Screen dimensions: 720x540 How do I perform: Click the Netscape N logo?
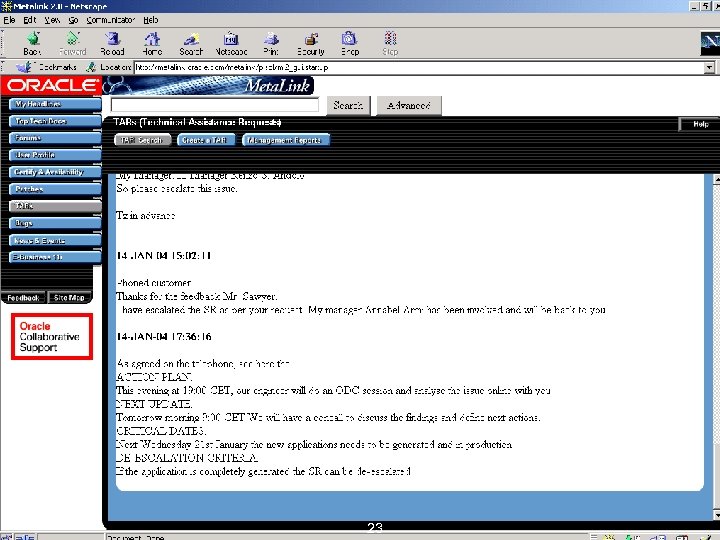pos(710,43)
